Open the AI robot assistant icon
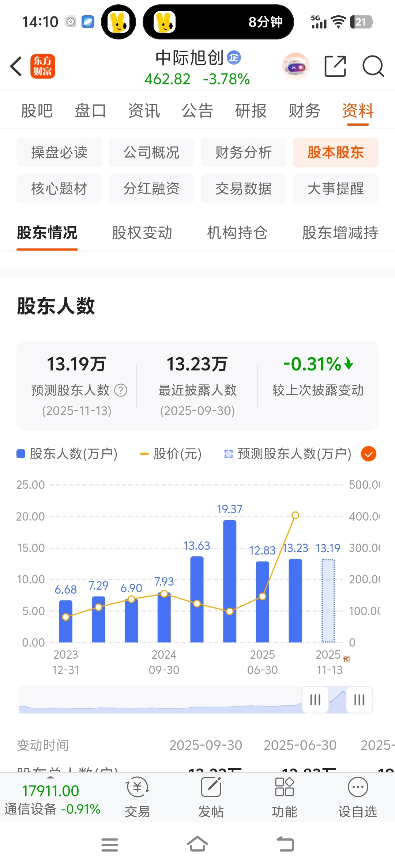This screenshot has height=868, width=395. tap(296, 66)
